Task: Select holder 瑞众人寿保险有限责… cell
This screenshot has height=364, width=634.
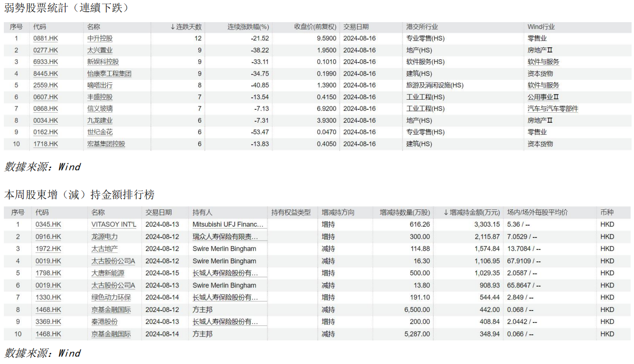Action: 225,237
